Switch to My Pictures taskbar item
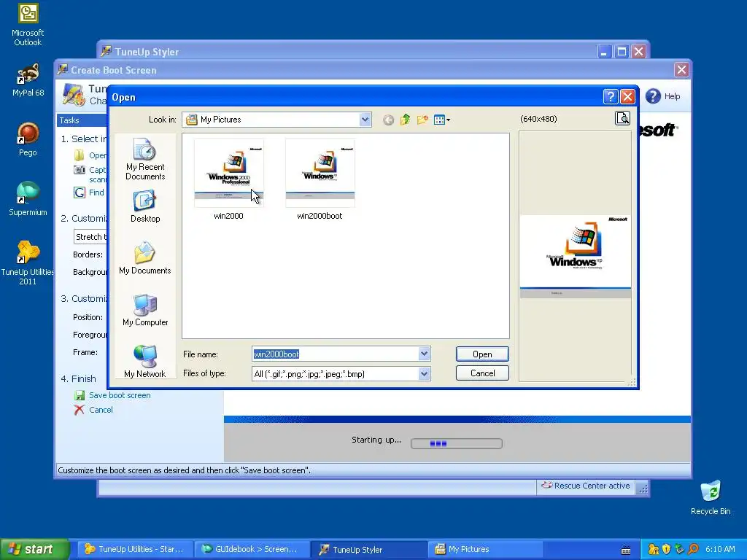Image resolution: width=747 pixels, height=560 pixels. pyautogui.click(x=485, y=549)
